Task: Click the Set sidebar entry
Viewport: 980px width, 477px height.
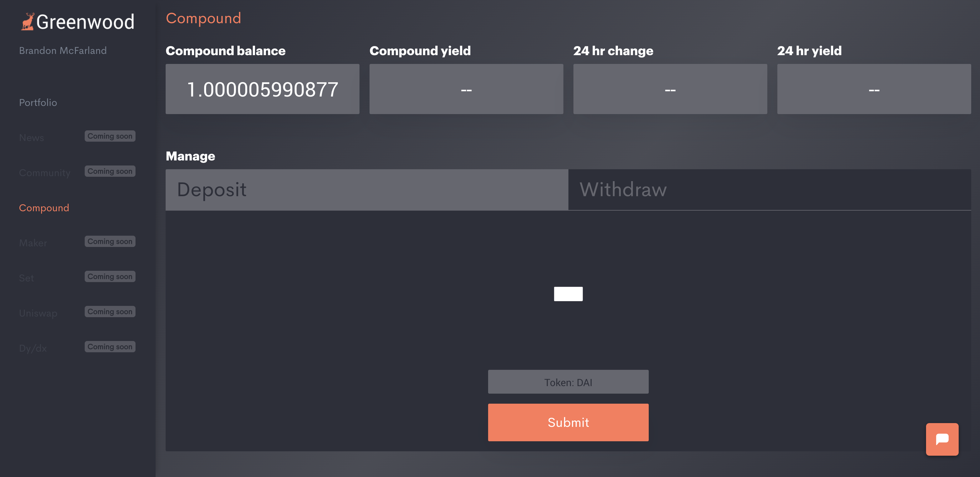Action: click(26, 278)
